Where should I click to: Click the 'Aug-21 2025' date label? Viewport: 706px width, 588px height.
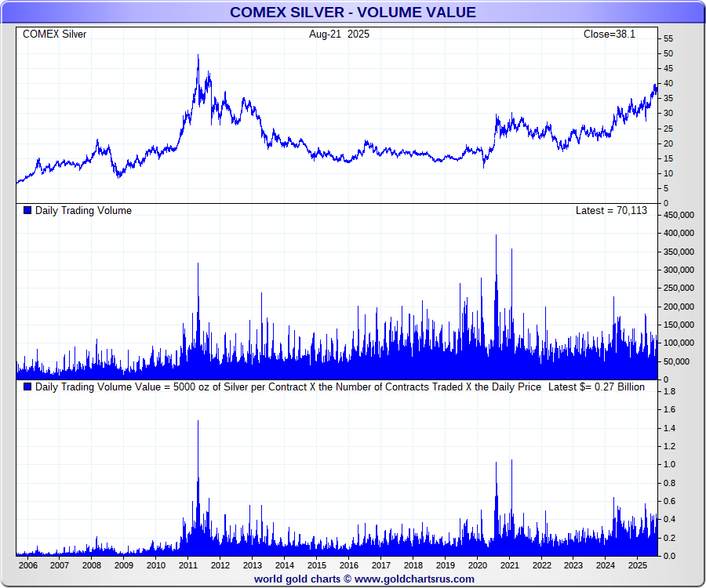[x=339, y=34]
